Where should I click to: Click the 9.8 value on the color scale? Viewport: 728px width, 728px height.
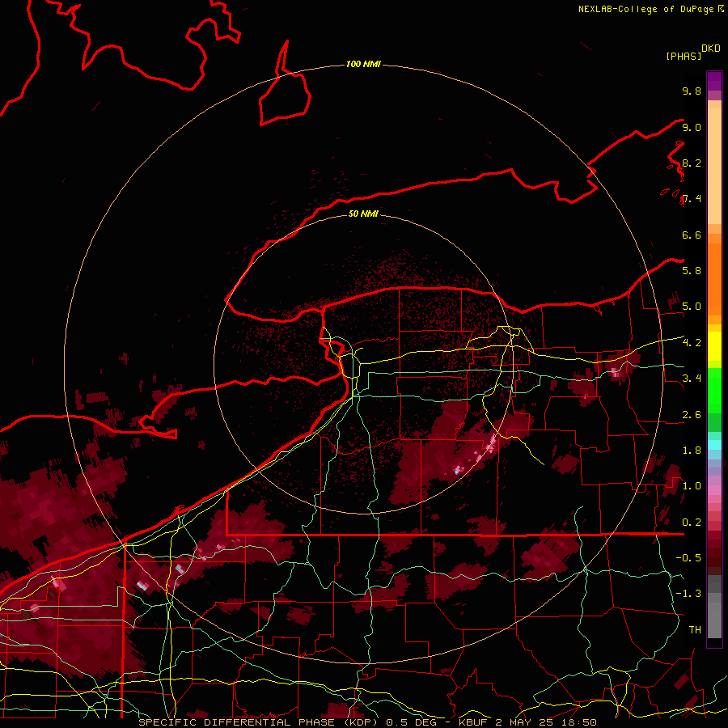692,91
